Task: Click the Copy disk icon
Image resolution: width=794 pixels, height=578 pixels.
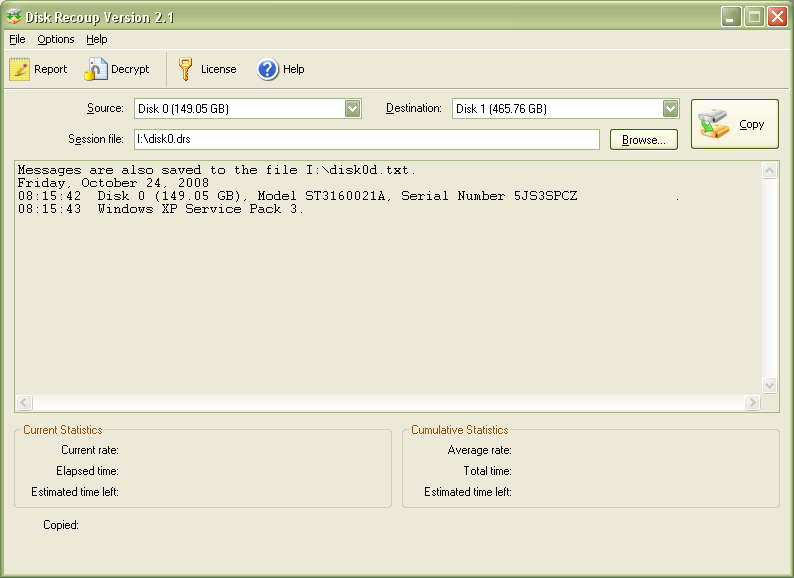Action: pyautogui.click(x=714, y=125)
